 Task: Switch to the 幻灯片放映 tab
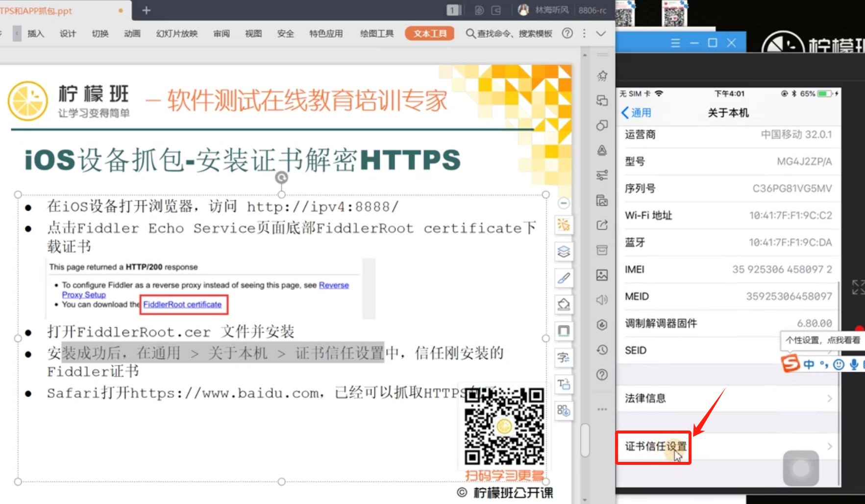tap(176, 33)
